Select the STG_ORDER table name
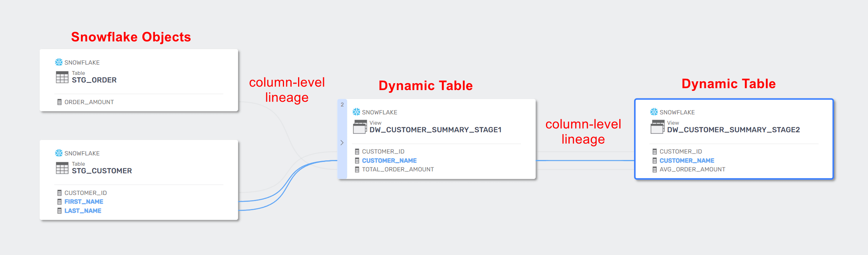This screenshot has width=868, height=255. click(x=94, y=80)
